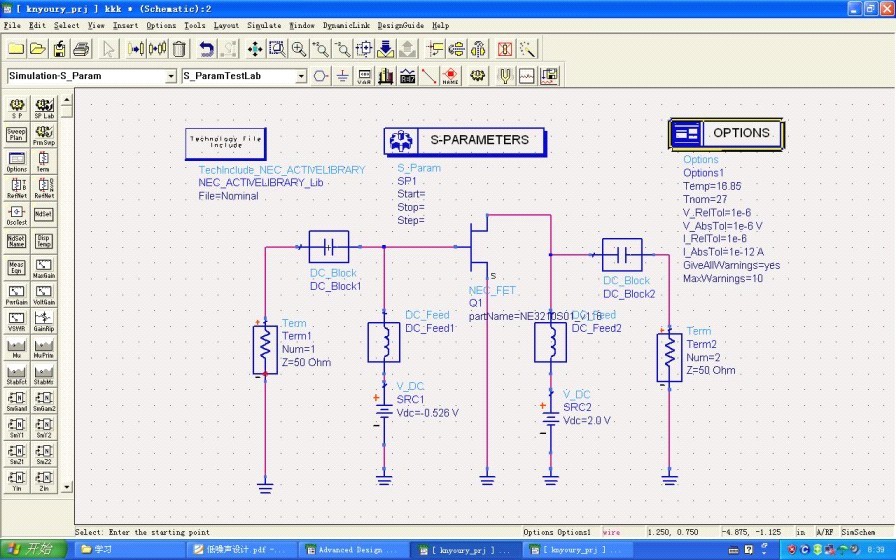Click the OPTIONS controller block
Viewport: 896px width, 560px height.
(726, 134)
